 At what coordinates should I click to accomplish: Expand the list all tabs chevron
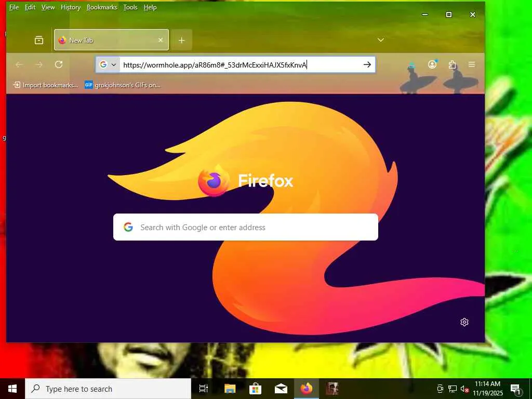pos(381,40)
